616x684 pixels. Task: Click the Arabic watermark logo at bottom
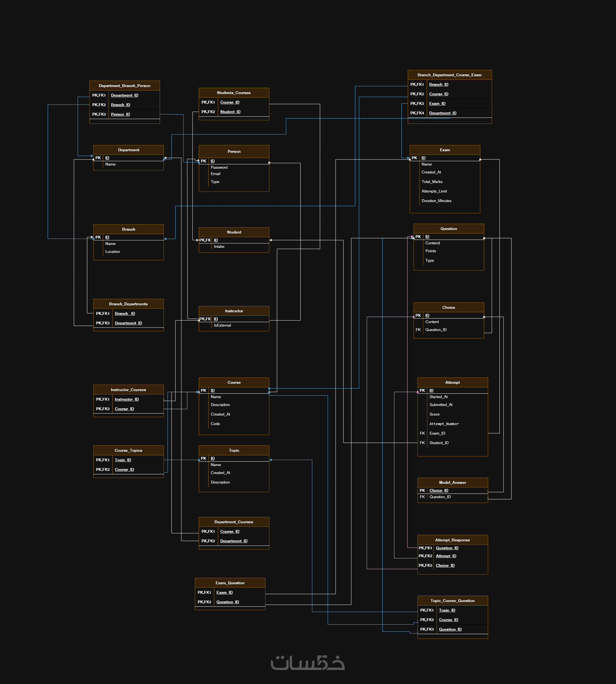[308, 663]
